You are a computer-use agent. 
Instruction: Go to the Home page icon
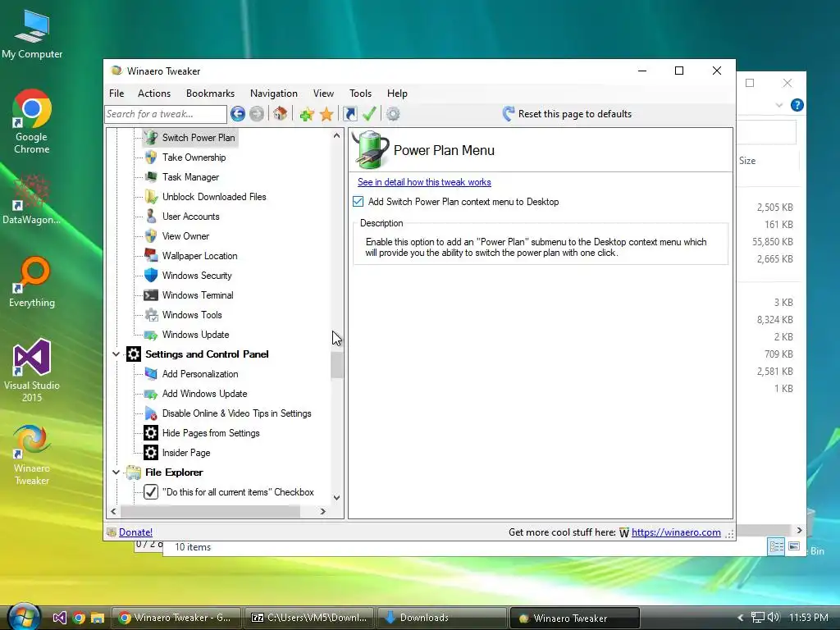tap(281, 113)
